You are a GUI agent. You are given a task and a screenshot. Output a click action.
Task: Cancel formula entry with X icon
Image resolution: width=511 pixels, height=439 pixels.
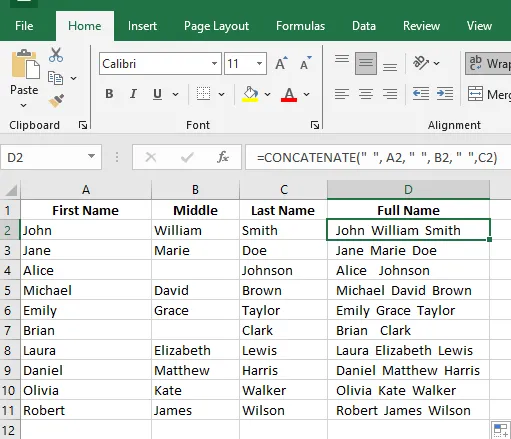pyautogui.click(x=151, y=157)
